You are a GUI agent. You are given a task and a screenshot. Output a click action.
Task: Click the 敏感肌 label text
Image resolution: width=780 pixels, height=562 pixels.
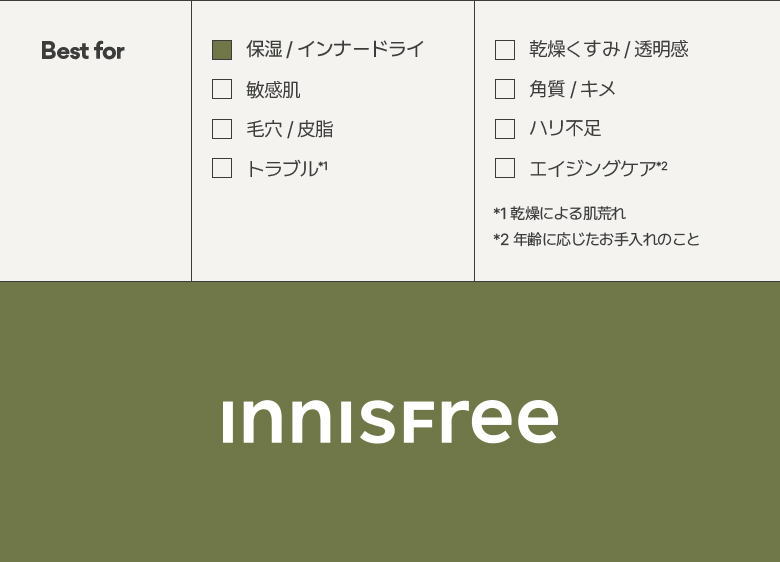[x=273, y=90]
